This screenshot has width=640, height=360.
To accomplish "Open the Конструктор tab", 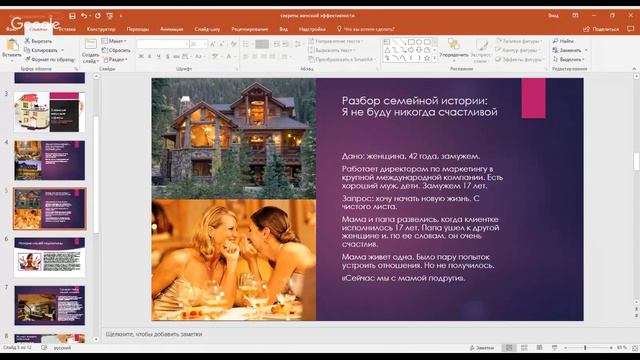I will (101, 29).
